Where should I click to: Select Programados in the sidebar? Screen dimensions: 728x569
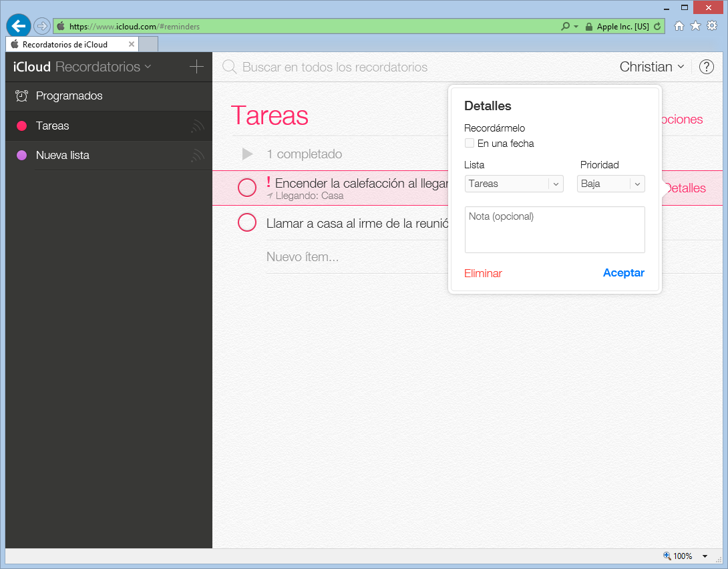(109, 96)
